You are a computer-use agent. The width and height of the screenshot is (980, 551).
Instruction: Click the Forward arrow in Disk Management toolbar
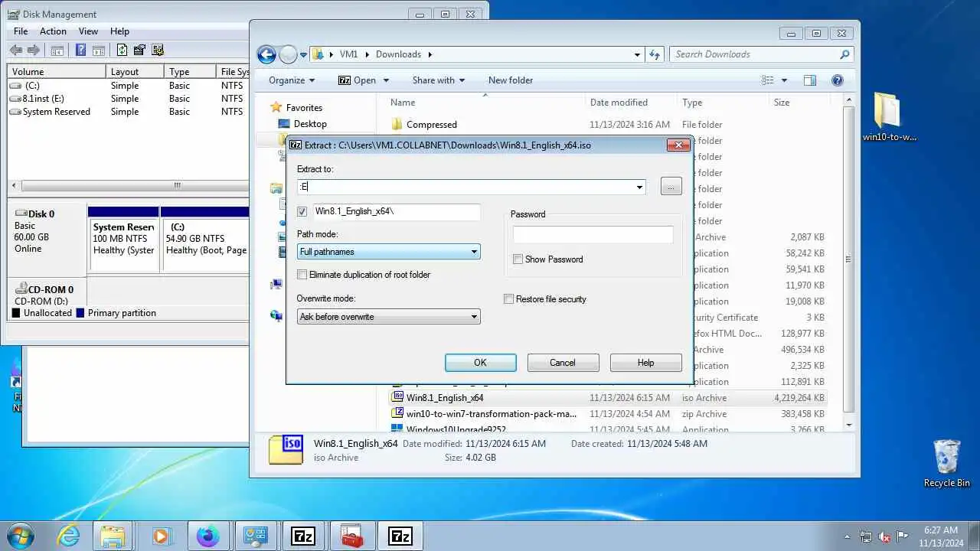33,51
